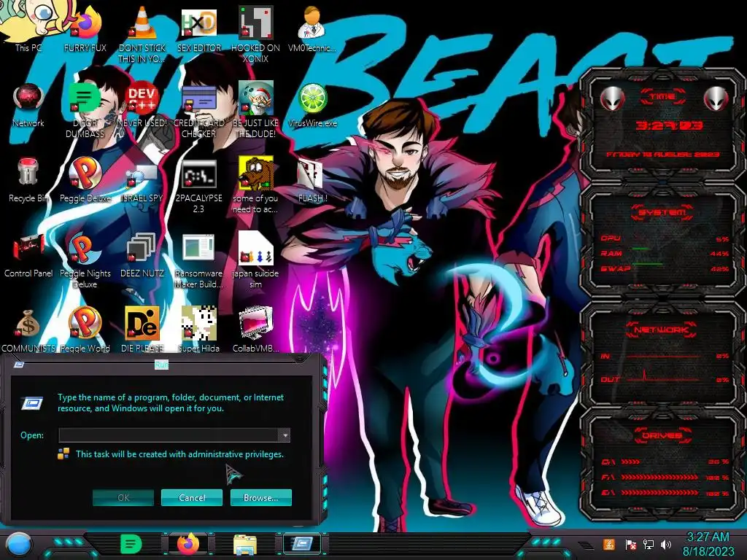This screenshot has height=560, width=747.
Task: Click the NETWORK panel header
Action: 662,330
